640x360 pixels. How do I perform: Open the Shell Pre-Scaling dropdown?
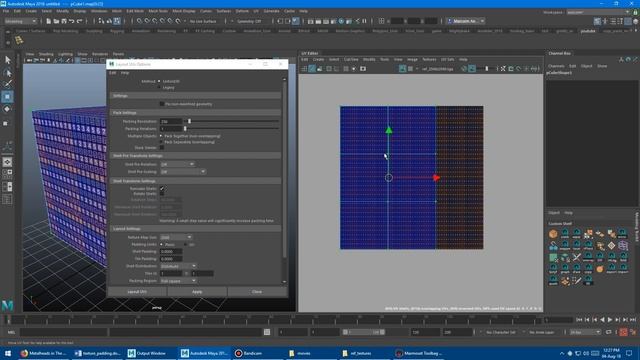coord(183,172)
